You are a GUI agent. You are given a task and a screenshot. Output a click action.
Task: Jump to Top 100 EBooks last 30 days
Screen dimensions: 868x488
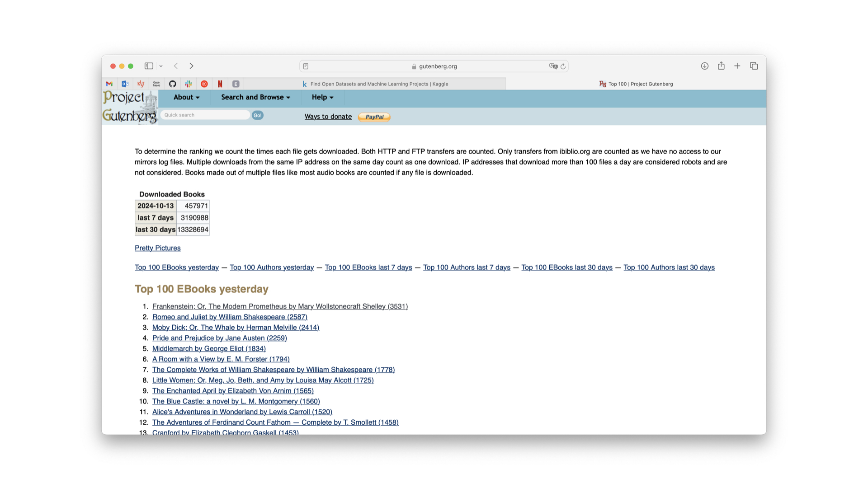point(567,267)
